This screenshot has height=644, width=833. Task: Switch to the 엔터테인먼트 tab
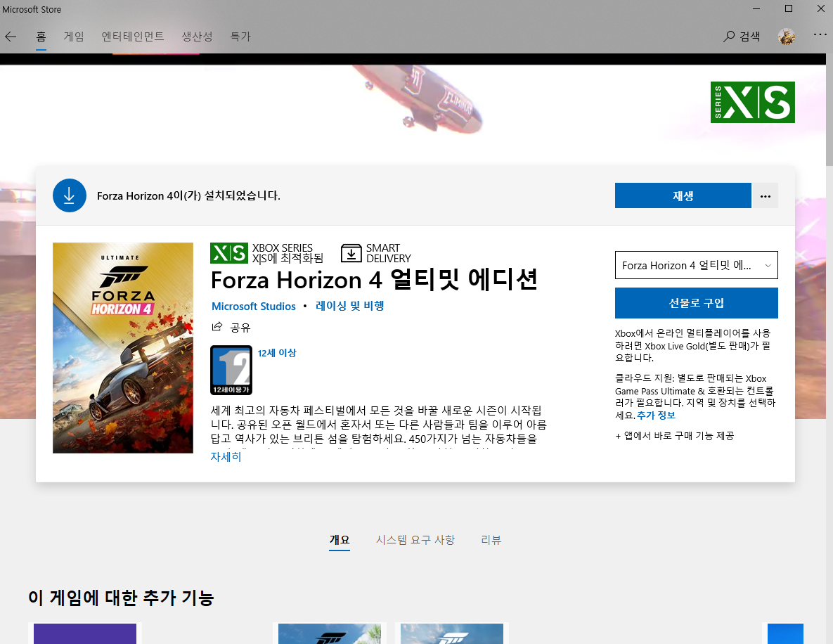[133, 36]
